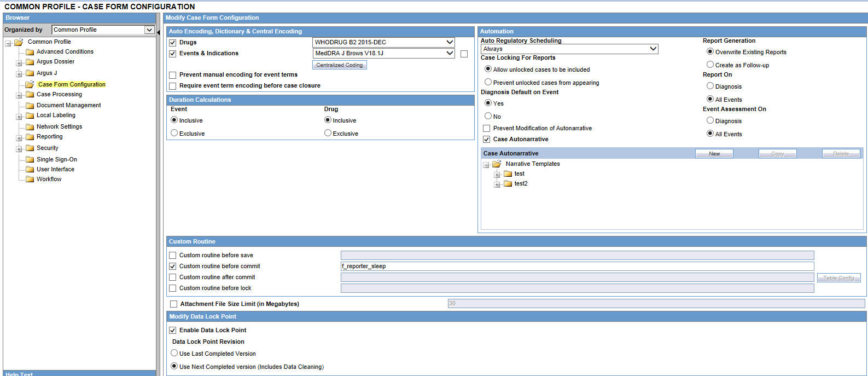
Task: Click the Document Management folder icon
Action: pyautogui.click(x=30, y=106)
